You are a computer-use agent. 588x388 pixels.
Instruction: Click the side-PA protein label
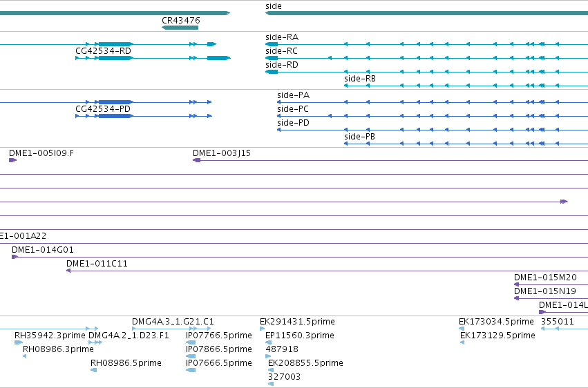tap(293, 95)
